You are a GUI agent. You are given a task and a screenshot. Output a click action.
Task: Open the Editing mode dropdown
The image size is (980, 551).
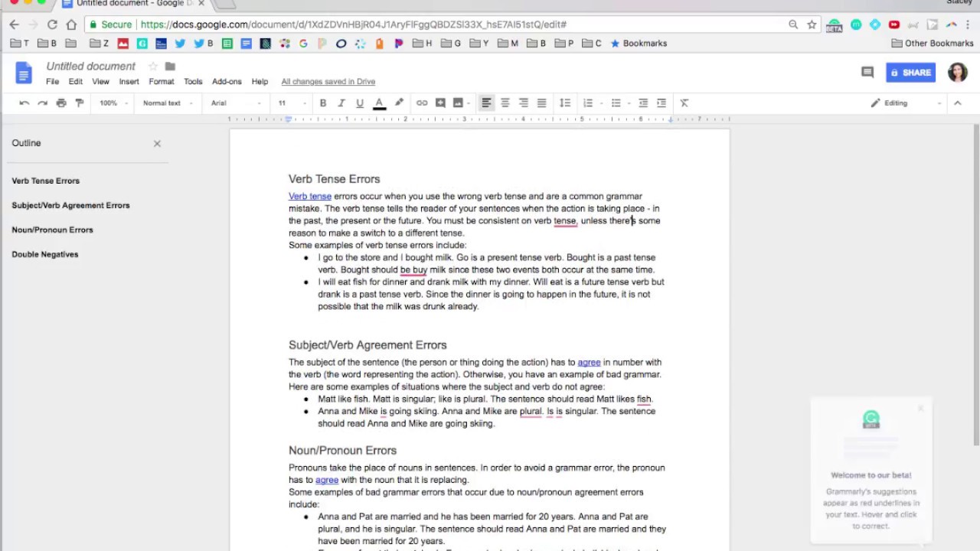[x=906, y=103]
